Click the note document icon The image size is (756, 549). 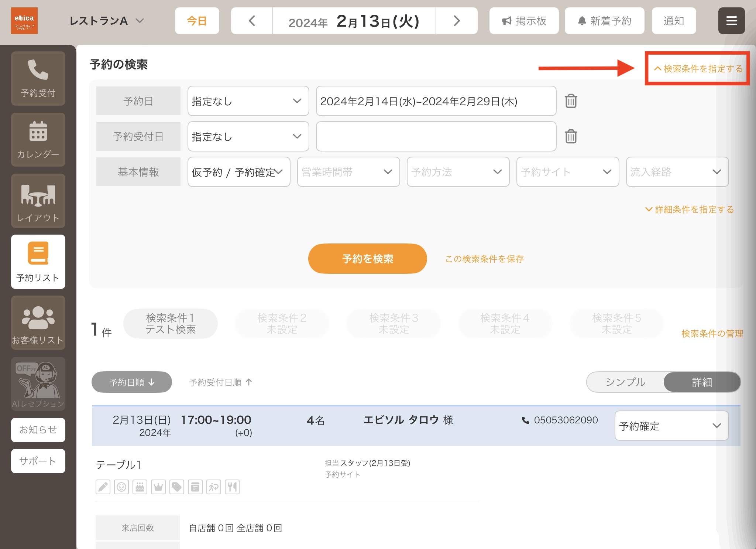[195, 487]
